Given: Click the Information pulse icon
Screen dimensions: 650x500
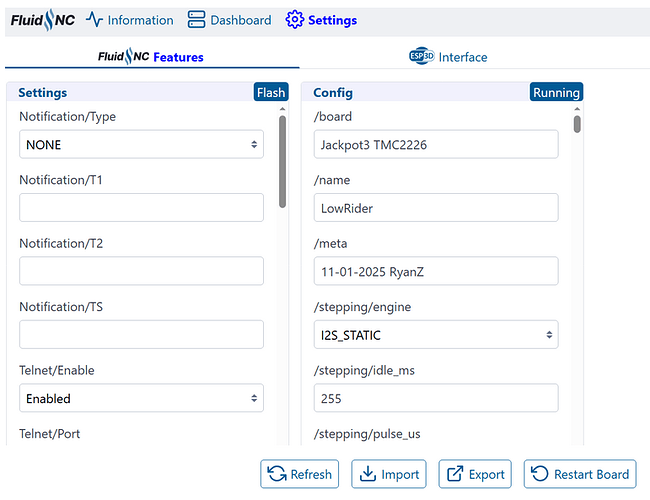Looking at the screenshot, I should pyautogui.click(x=94, y=19).
